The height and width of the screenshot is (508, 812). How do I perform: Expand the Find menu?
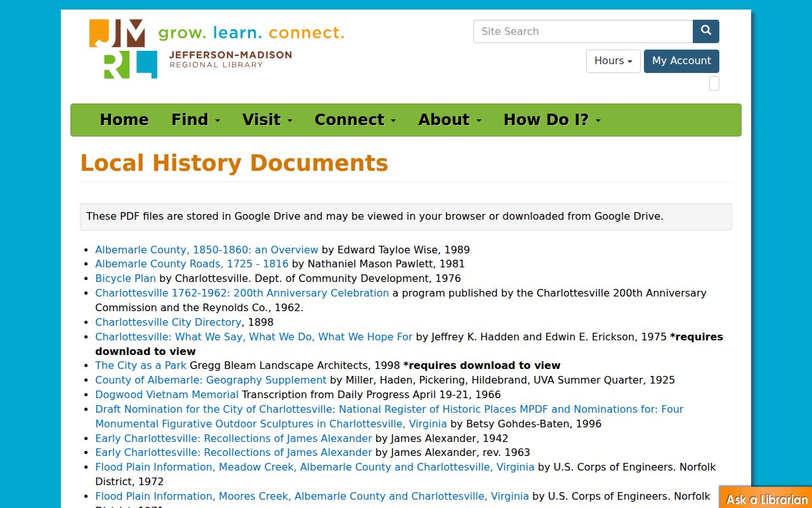(x=195, y=120)
